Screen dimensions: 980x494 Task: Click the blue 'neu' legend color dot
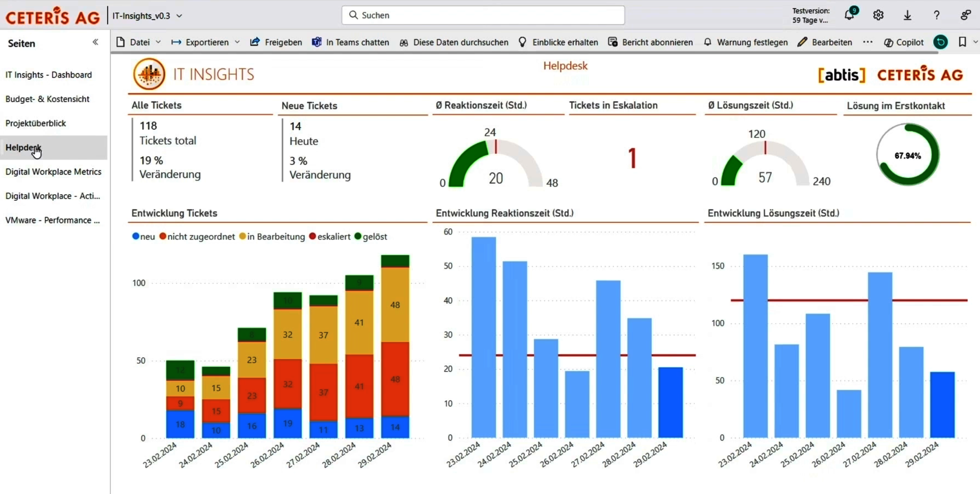(x=136, y=237)
